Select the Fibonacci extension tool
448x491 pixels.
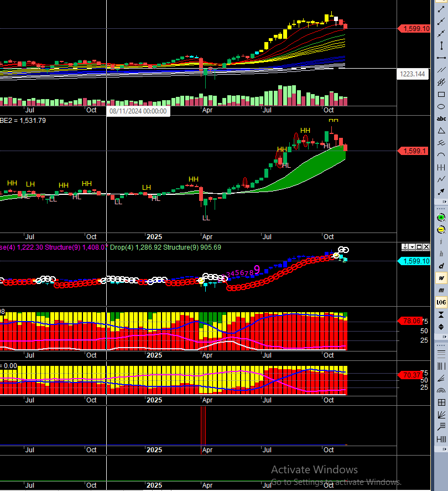441,427
